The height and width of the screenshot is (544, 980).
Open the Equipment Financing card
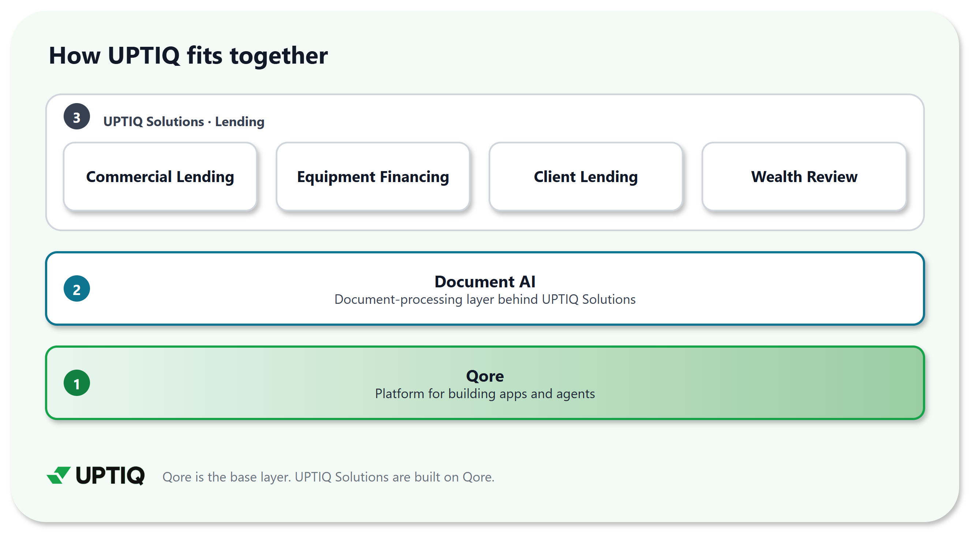tap(373, 177)
